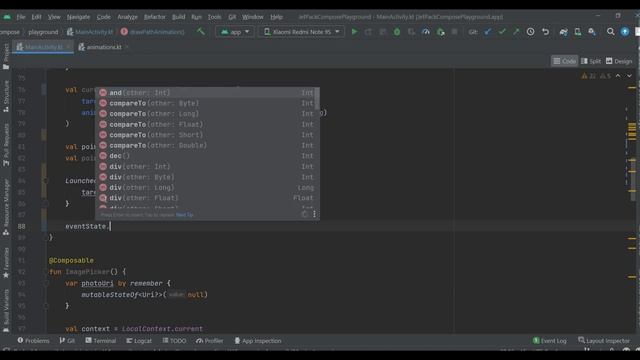
Task: Open the Profiler tool window
Action: pos(209,340)
